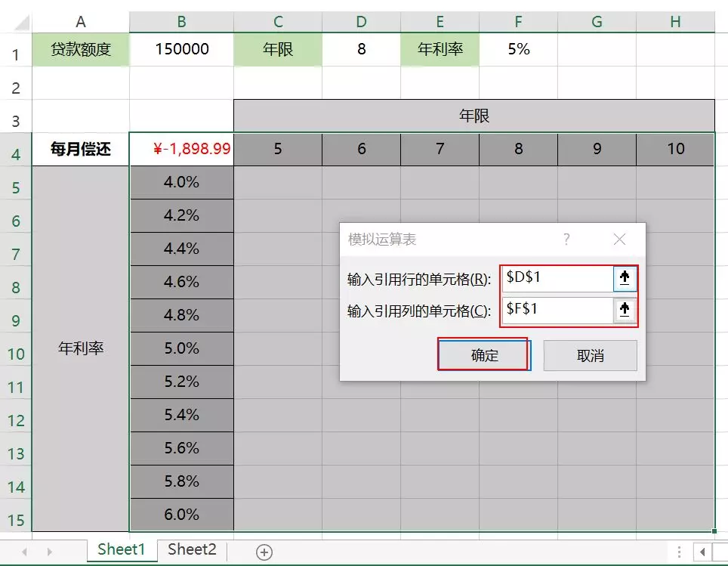The image size is (728, 566).
Task: Select year column header 9
Action: (x=597, y=149)
